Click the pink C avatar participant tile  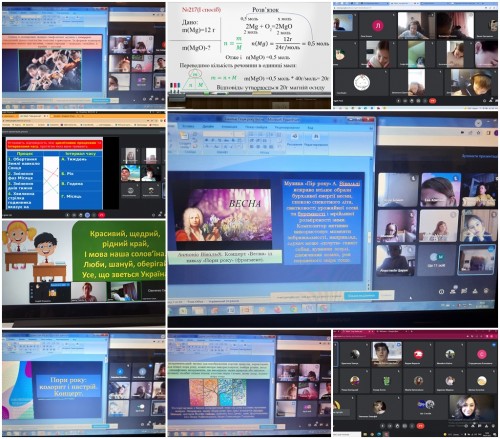pyautogui.click(x=482, y=355)
